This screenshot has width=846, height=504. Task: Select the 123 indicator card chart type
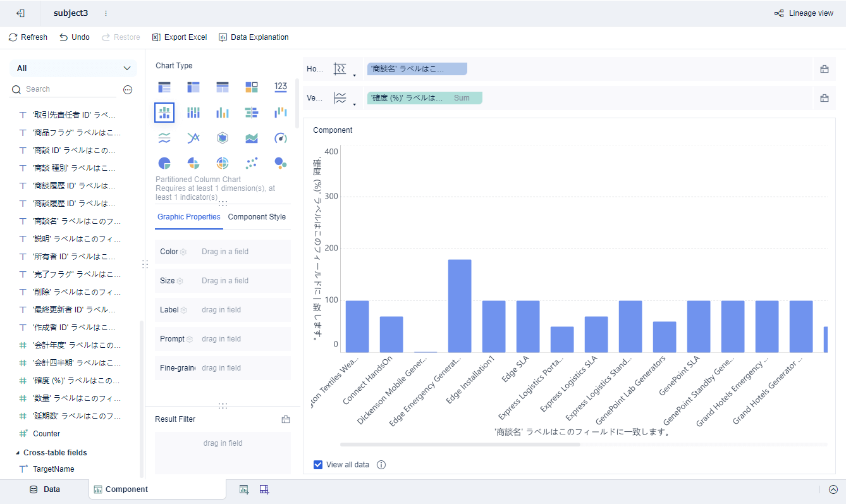point(281,87)
